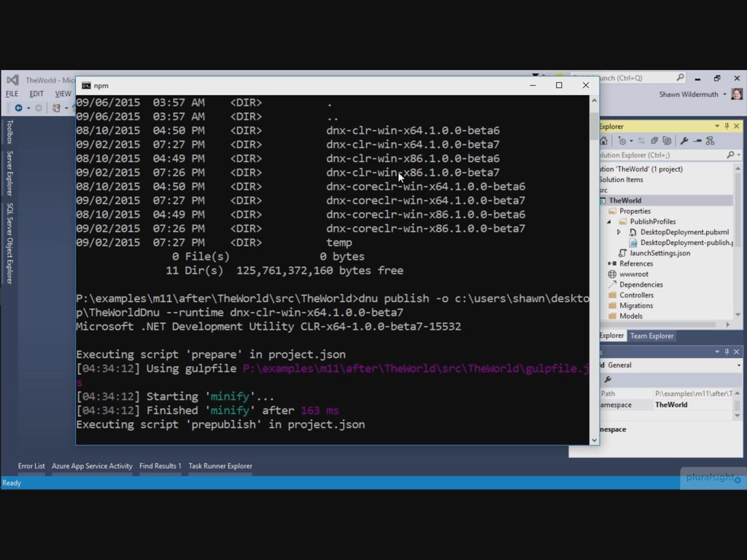
Task: Maximize the npm console window
Action: tap(559, 85)
